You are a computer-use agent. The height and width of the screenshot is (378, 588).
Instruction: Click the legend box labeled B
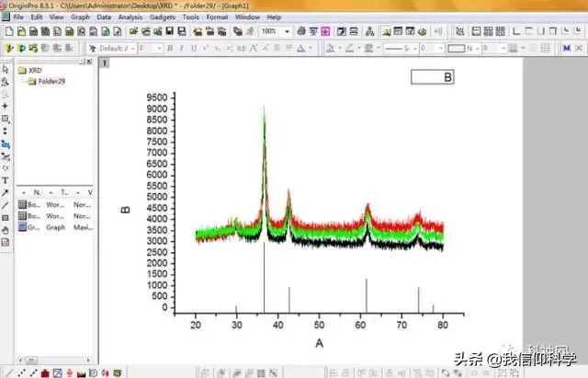433,77
